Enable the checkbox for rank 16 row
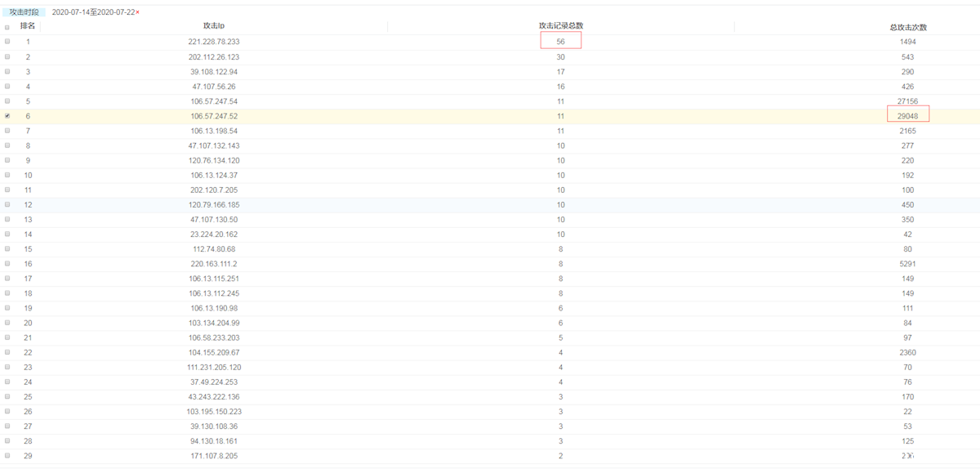This screenshot has width=980, height=469. (7, 264)
